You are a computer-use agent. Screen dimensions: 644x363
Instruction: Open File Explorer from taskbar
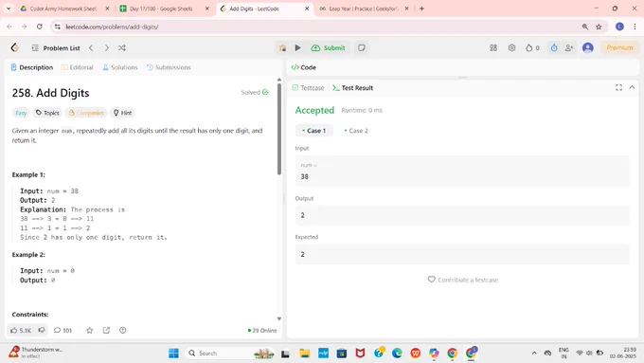[304, 354]
